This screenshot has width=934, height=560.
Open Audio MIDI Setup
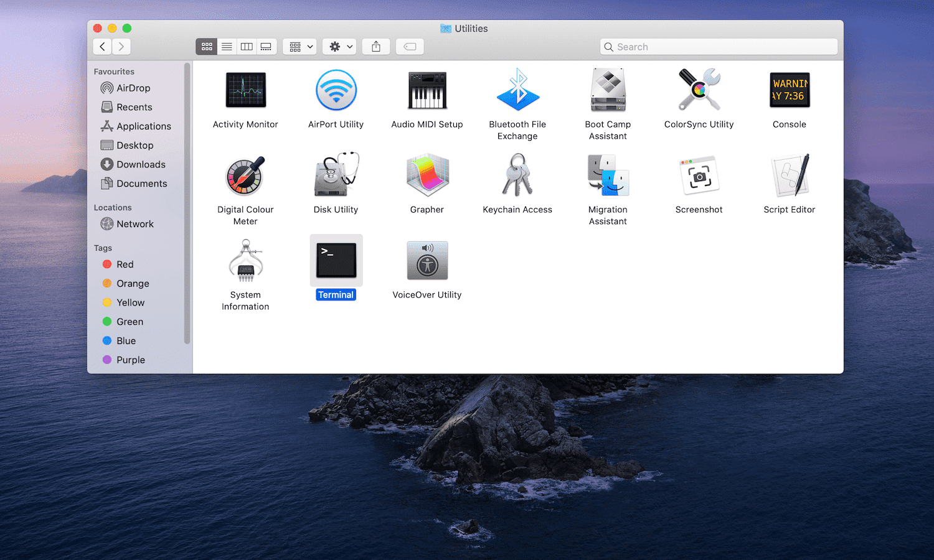coord(427,90)
